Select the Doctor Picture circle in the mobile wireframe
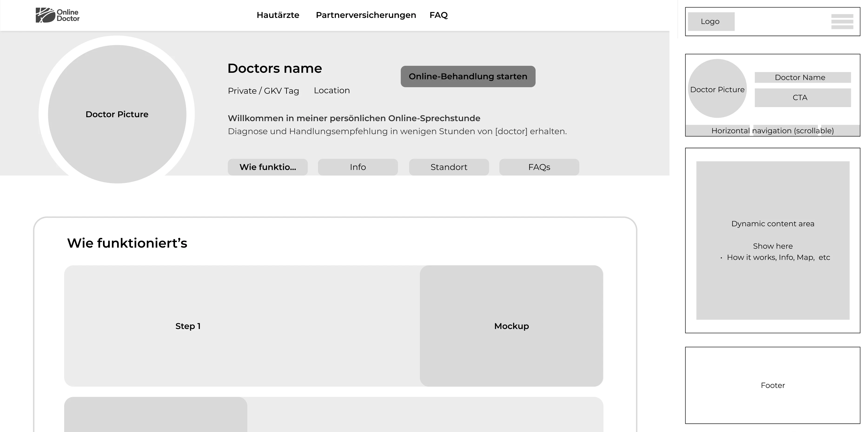This screenshot has width=868, height=432. point(717,89)
